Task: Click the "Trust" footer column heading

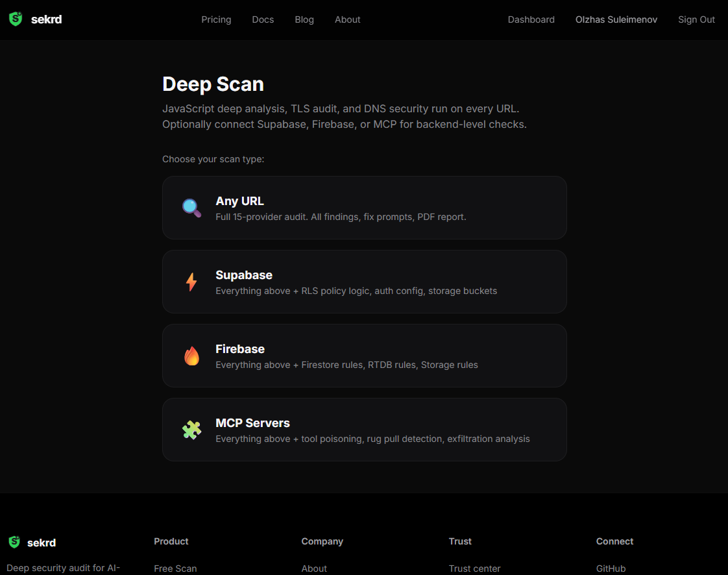Action: pos(460,541)
